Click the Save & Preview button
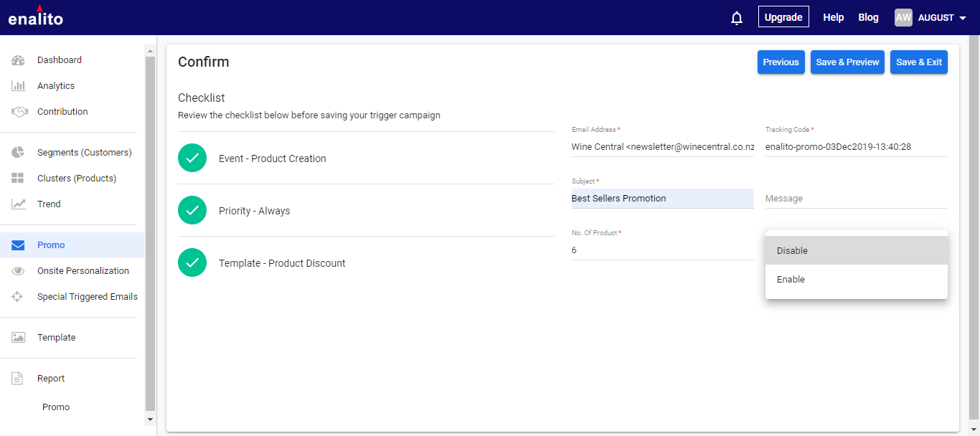Image resolution: width=980 pixels, height=436 pixels. pos(847,62)
